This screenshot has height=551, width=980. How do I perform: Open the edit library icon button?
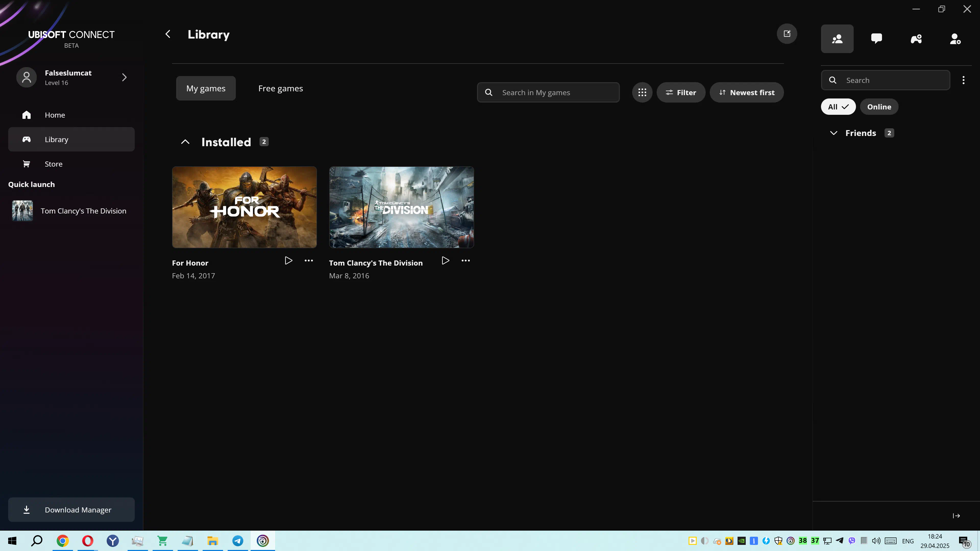(x=787, y=34)
